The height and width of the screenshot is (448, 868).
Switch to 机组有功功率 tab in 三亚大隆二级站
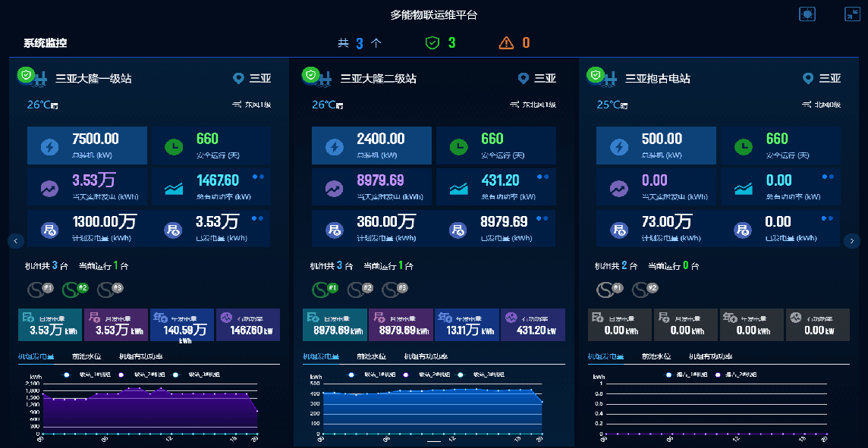click(426, 357)
